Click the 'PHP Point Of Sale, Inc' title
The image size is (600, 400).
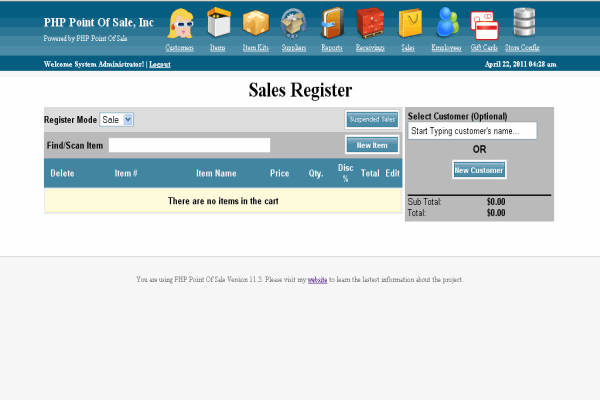coord(99,23)
